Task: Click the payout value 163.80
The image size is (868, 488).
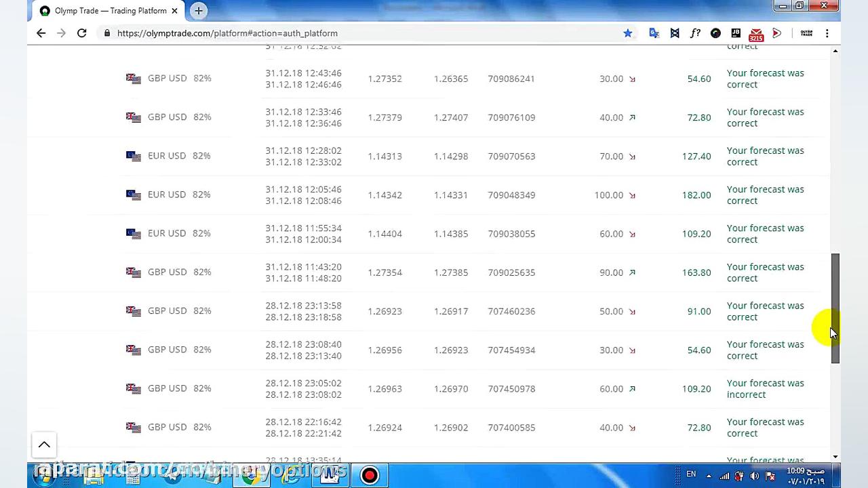Action: coord(696,272)
